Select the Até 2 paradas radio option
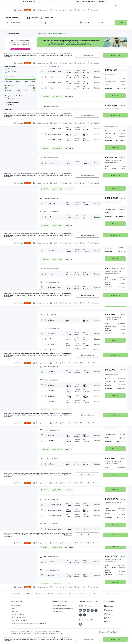The width and height of the screenshot is (132, 644). 6,72
